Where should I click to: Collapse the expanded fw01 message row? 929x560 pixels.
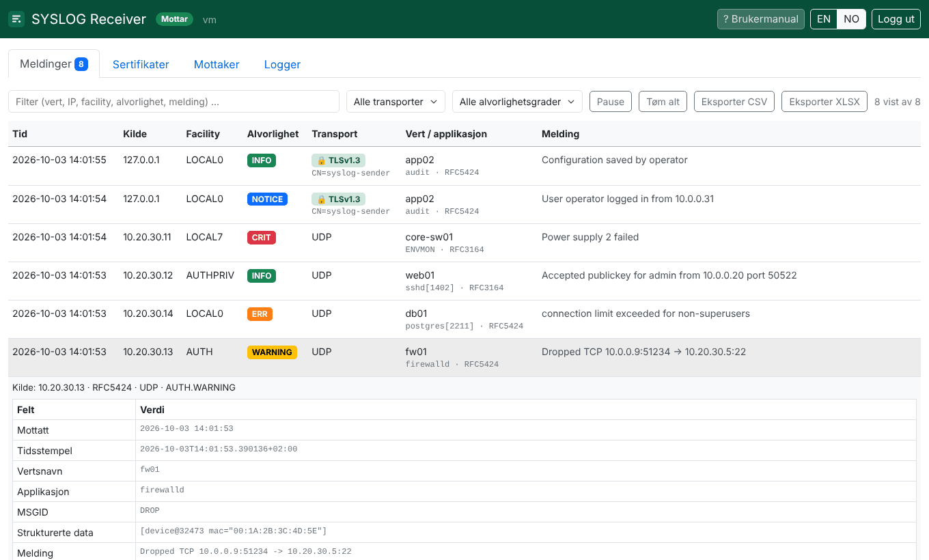[464, 358]
